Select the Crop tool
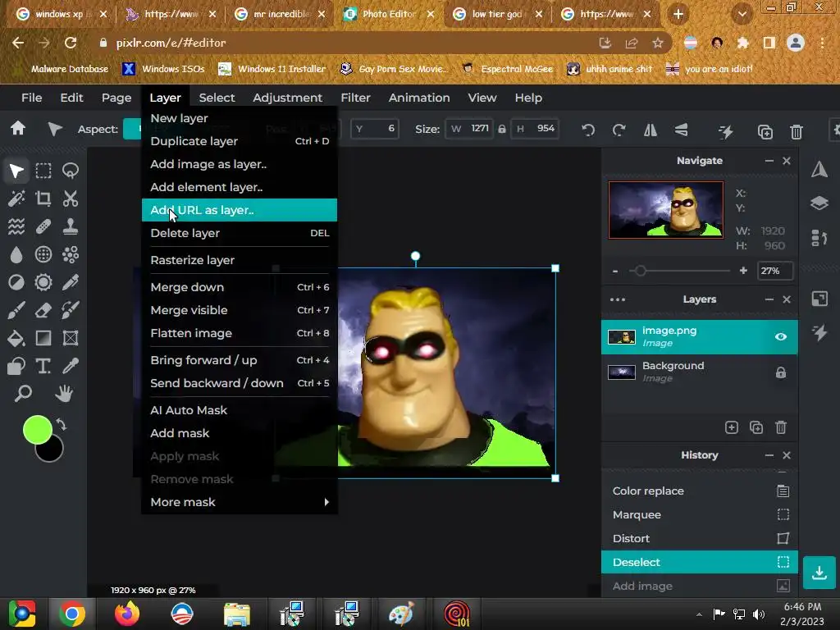 point(43,199)
